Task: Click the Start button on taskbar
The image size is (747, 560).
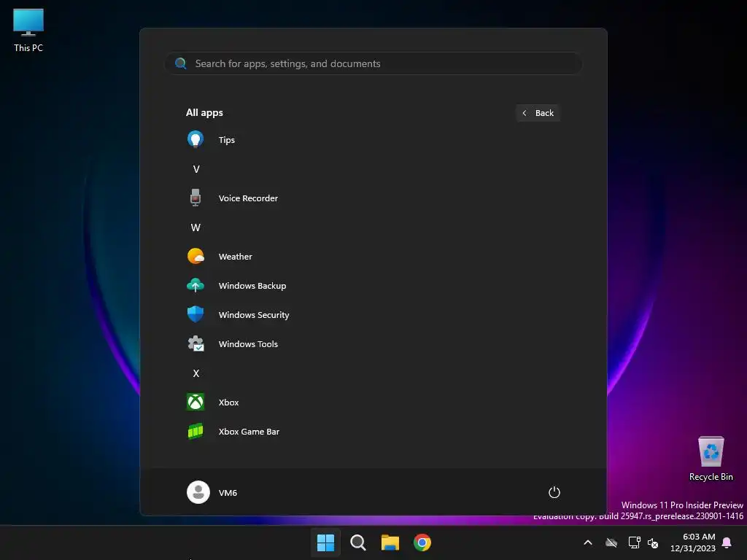Action: [x=326, y=542]
